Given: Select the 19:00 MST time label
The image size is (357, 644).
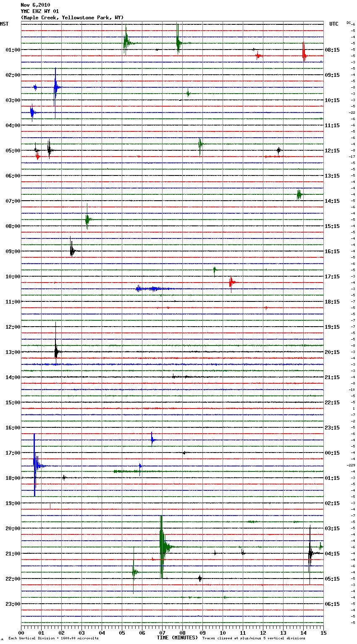Looking at the screenshot, I should click(x=13, y=503).
